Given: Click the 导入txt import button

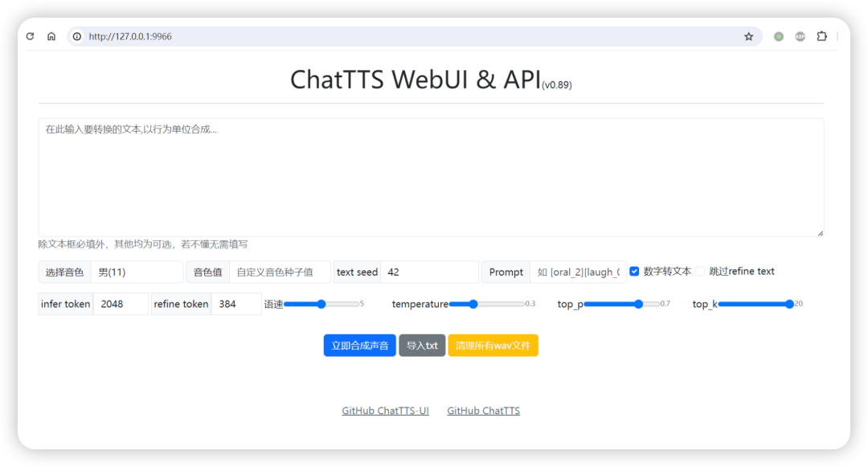Looking at the screenshot, I should [x=422, y=346].
